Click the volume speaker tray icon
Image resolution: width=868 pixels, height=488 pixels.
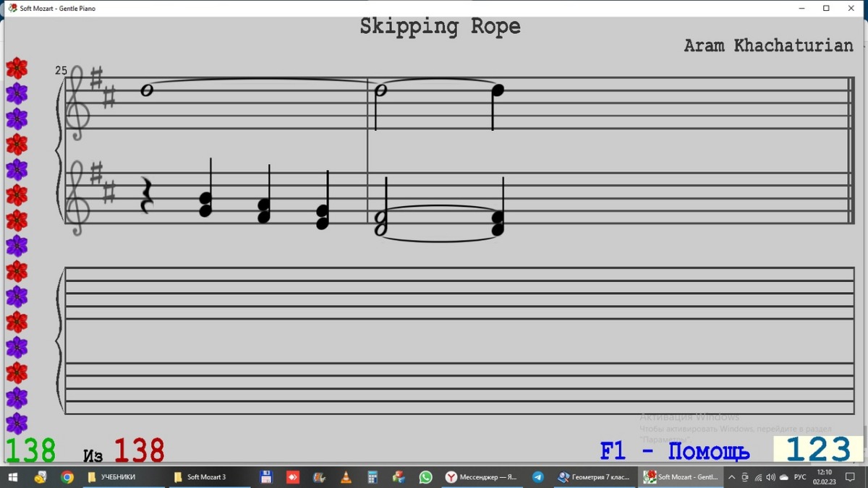coord(771,477)
